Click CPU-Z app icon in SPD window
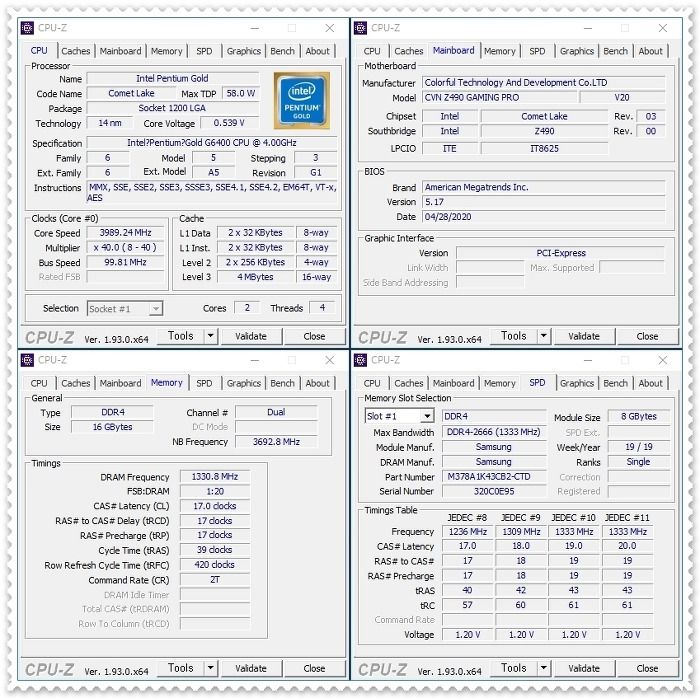 pyautogui.click(x=360, y=360)
